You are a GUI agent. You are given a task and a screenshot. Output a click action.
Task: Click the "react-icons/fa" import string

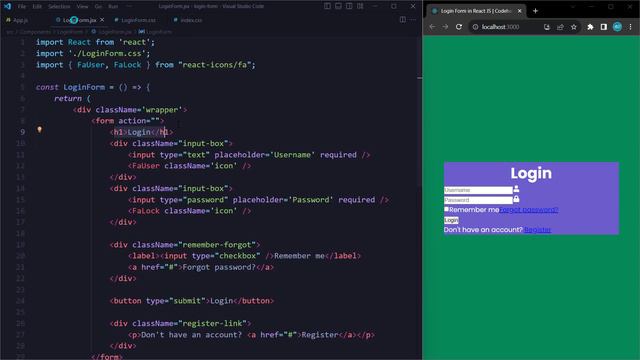click(x=214, y=64)
